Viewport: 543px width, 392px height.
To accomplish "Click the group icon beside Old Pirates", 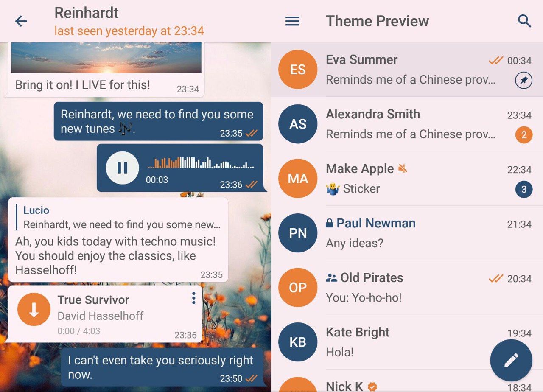I will point(331,278).
